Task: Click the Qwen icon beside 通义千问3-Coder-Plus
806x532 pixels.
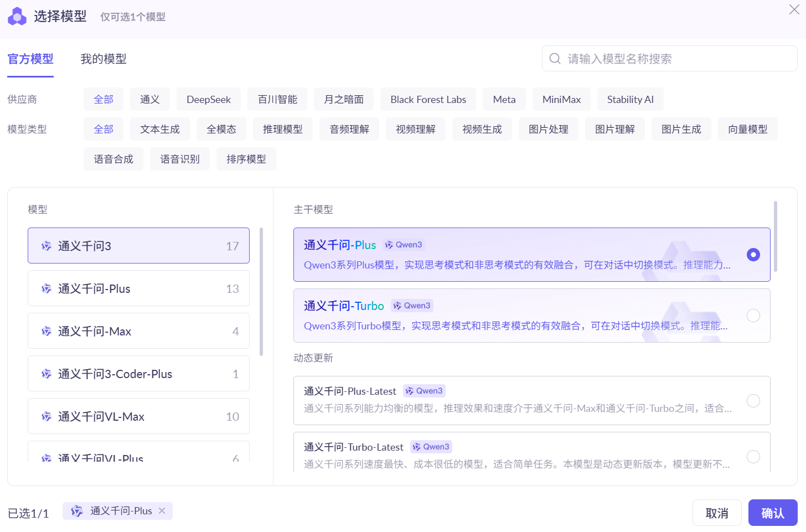Action: 46,374
